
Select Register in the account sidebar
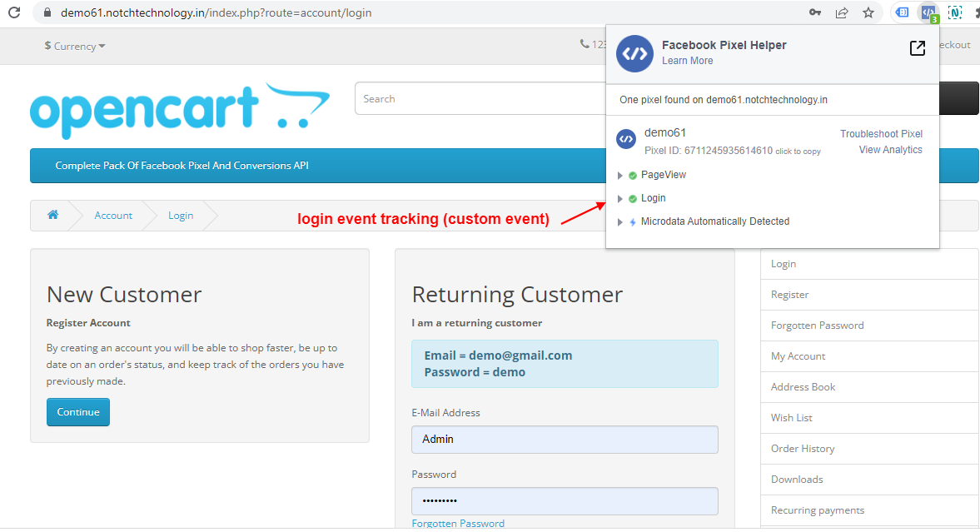tap(869, 295)
